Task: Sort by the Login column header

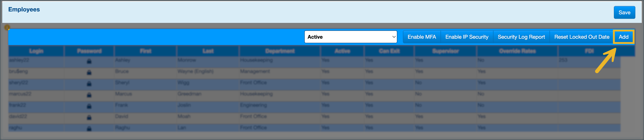Action: click(x=36, y=51)
